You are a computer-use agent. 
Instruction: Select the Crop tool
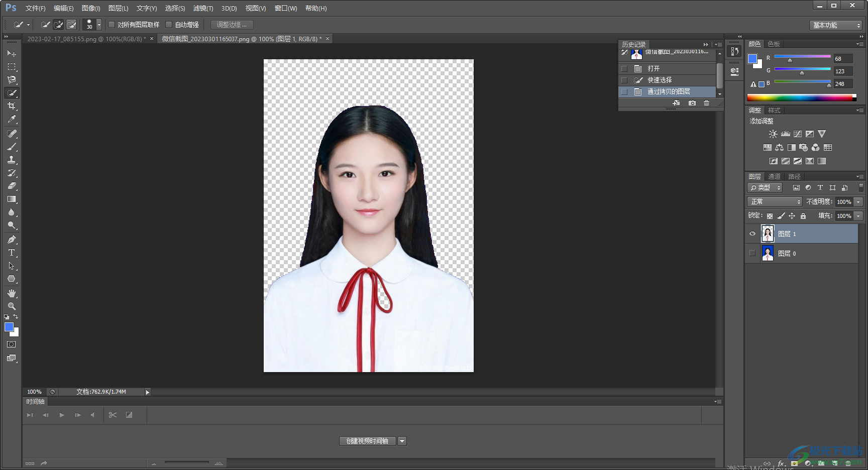pyautogui.click(x=12, y=106)
